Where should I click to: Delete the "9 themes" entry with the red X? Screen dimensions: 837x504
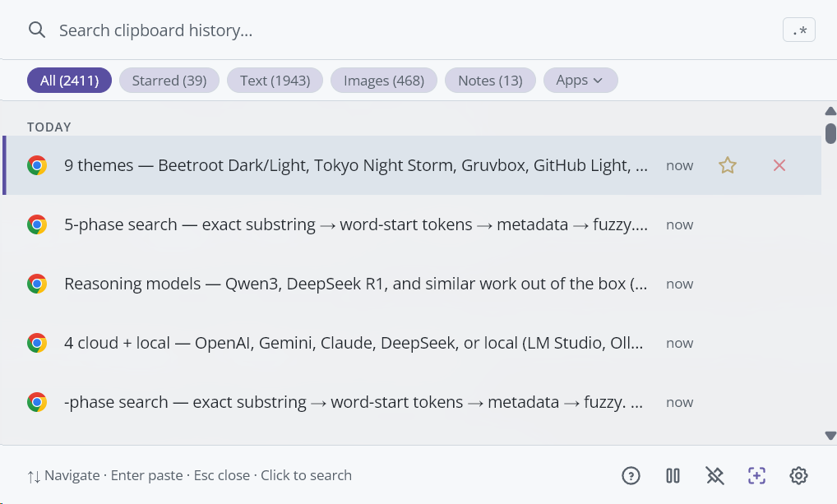click(x=779, y=165)
